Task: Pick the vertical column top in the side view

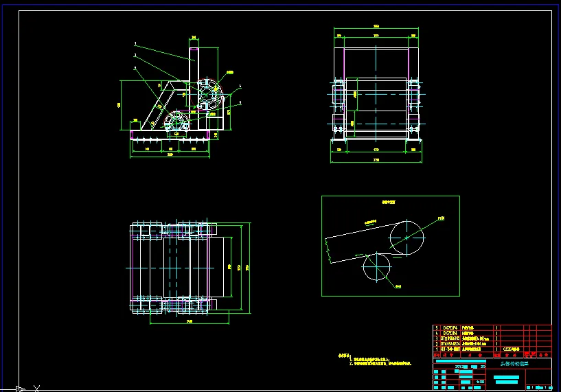Action: coord(194,49)
